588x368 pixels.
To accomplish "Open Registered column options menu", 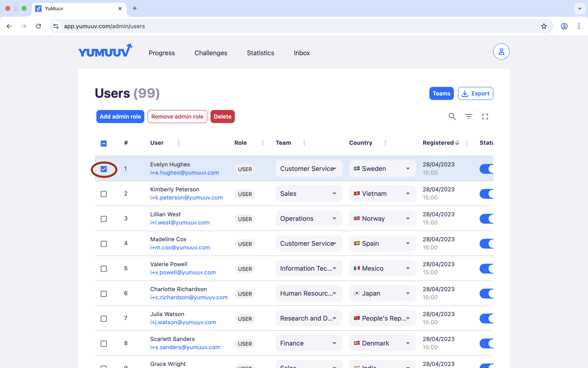I will coord(467,143).
